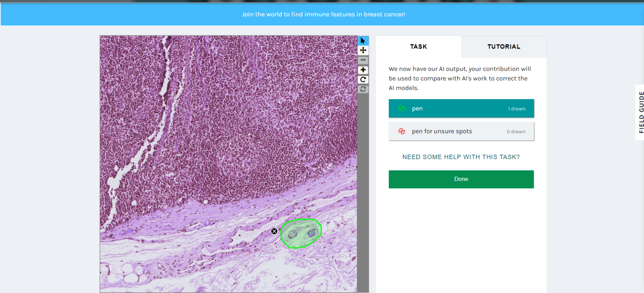Open the Field Guide side tab
This screenshot has height=293, width=644.
click(640, 112)
